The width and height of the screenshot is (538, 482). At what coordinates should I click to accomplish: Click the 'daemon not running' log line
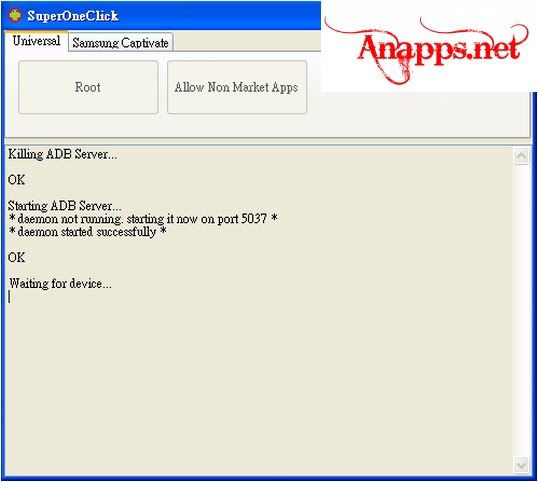(143, 219)
